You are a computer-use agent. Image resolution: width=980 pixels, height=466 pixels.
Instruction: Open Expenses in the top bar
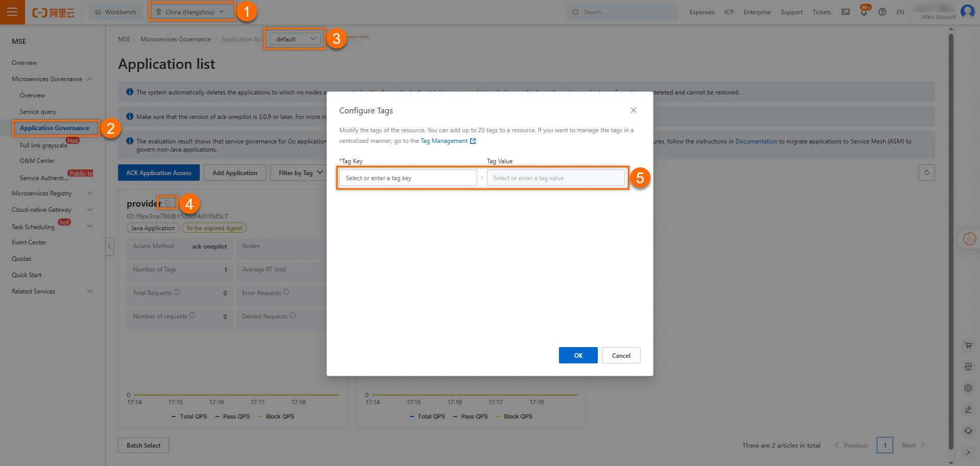coord(702,12)
